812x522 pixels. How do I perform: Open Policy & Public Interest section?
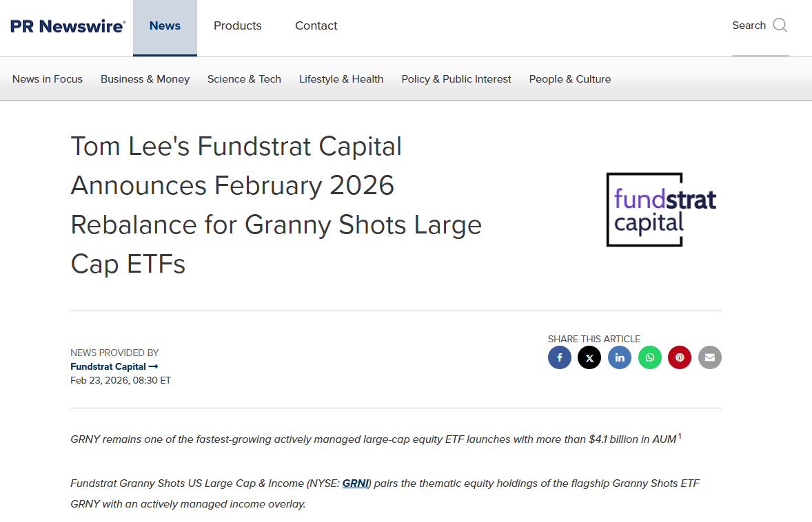[x=456, y=79]
